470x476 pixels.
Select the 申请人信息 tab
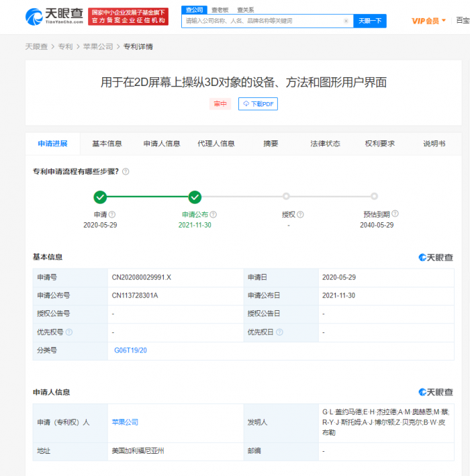pyautogui.click(x=162, y=144)
